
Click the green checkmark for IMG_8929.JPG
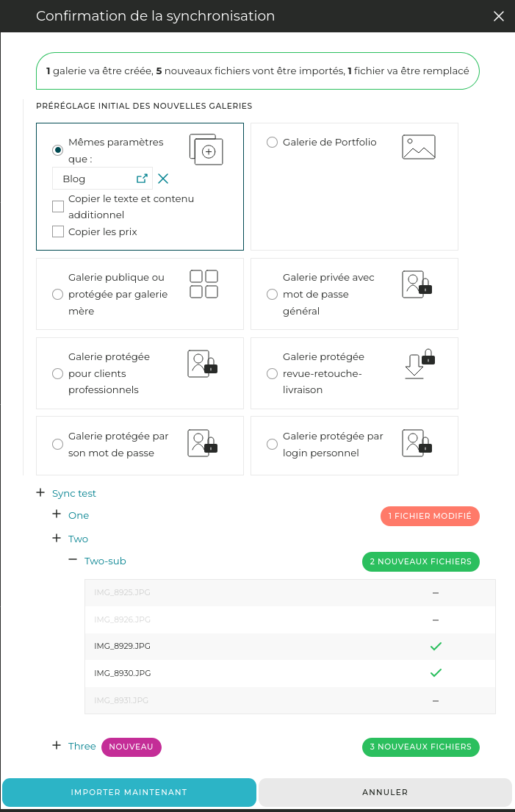click(x=436, y=646)
